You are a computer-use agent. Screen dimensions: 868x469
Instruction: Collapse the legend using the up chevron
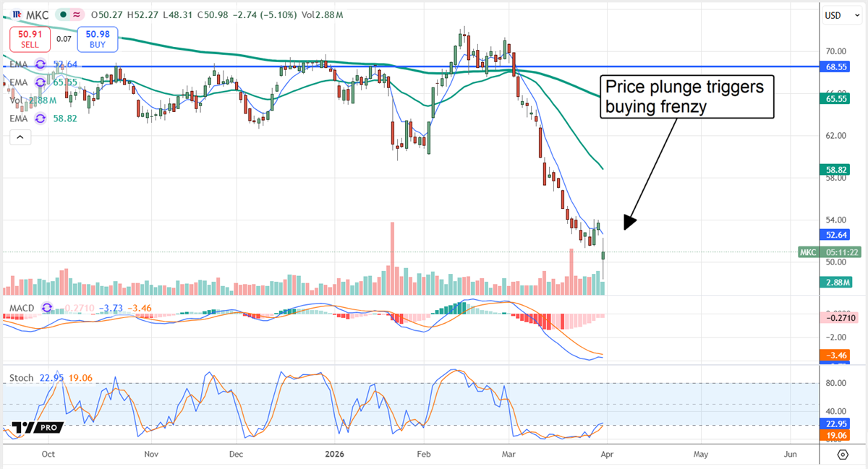point(20,137)
